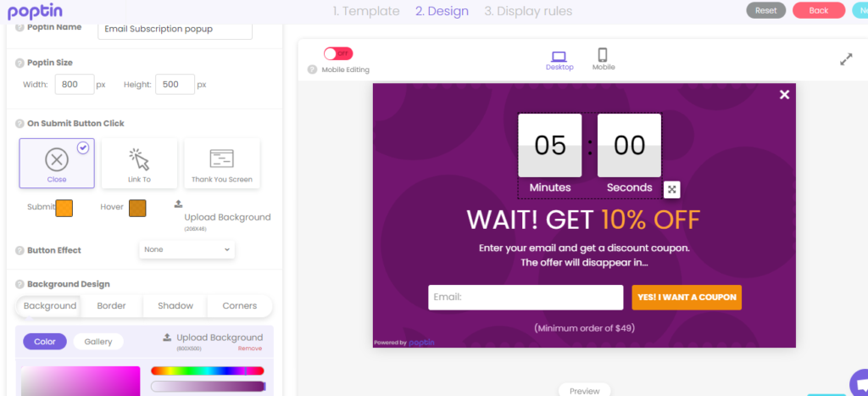Image resolution: width=868 pixels, height=396 pixels.
Task: Click the Height input field
Action: [175, 85]
